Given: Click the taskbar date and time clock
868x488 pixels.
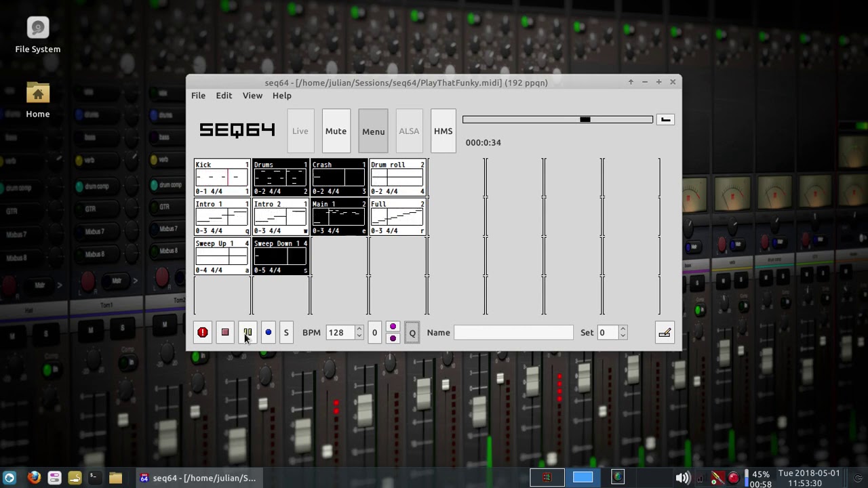Looking at the screenshot, I should point(809,478).
